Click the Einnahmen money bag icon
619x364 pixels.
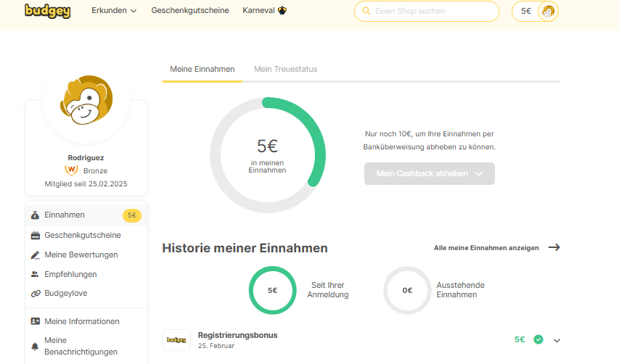35,215
